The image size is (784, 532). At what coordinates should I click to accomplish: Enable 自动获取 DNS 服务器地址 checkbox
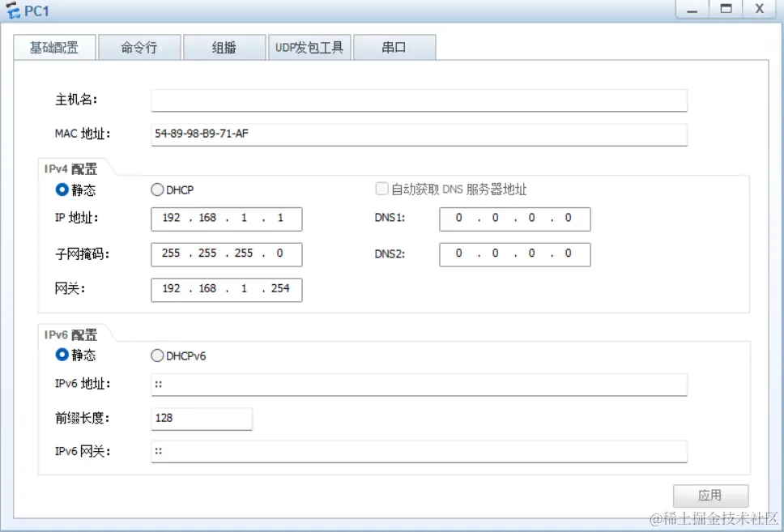[x=381, y=188]
